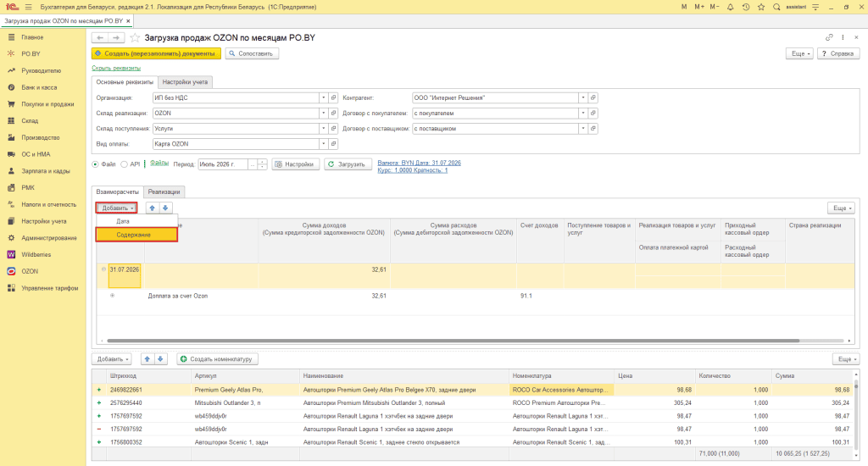Image resolution: width=868 pixels, height=466 pixels.
Task: Move item up in bottom goods table
Action: pyautogui.click(x=147, y=359)
